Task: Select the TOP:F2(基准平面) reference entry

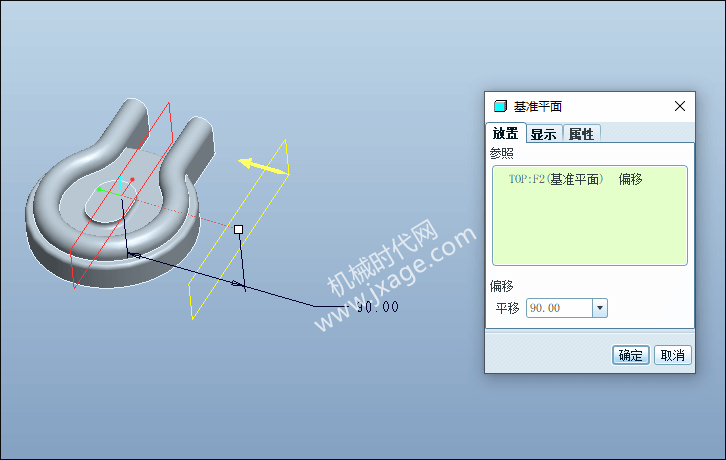Action: coord(556,179)
